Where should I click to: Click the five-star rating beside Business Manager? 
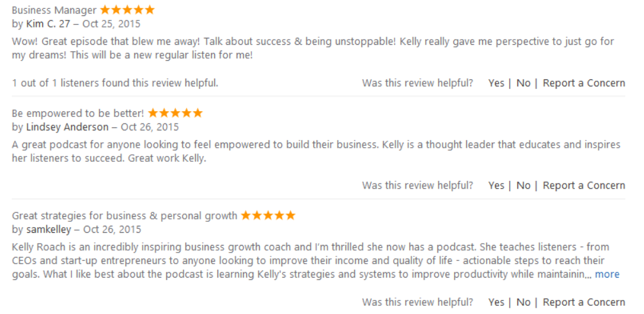(x=127, y=10)
